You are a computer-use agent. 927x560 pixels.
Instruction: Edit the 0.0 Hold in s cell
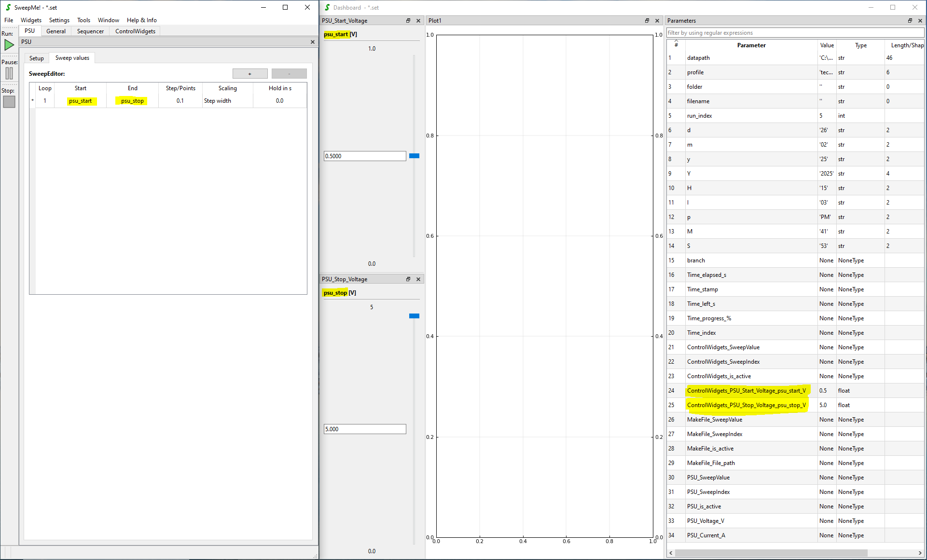[280, 101]
